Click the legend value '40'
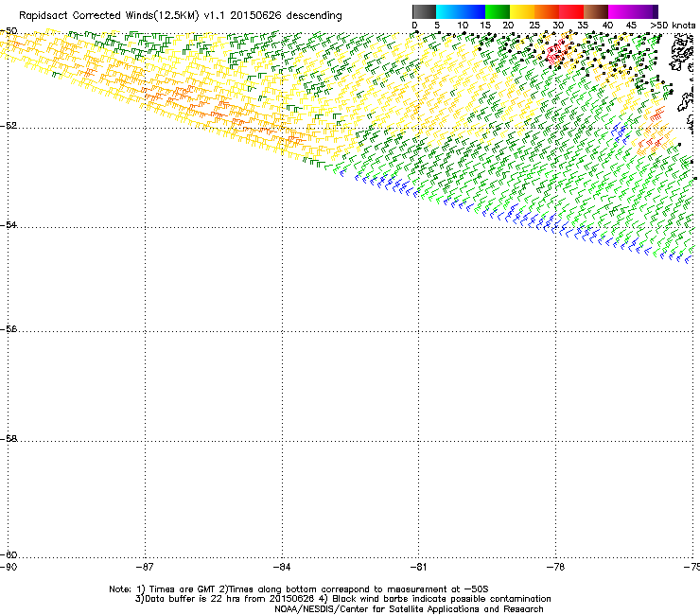Screen dimensions: 700x615 [x=607, y=26]
